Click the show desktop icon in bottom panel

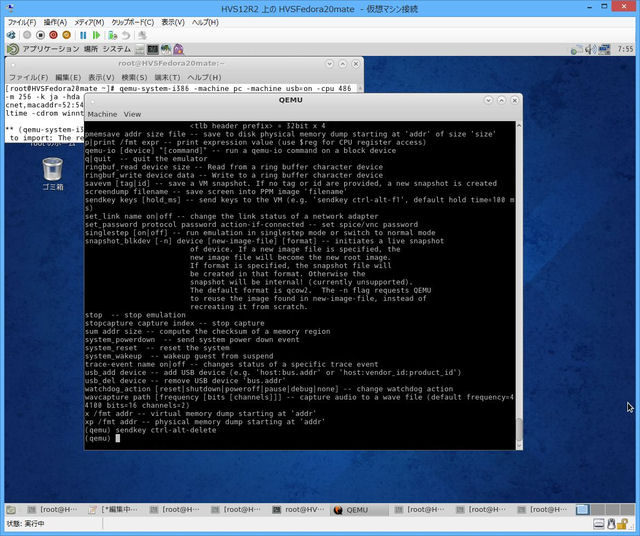pyautogui.click(x=11, y=509)
